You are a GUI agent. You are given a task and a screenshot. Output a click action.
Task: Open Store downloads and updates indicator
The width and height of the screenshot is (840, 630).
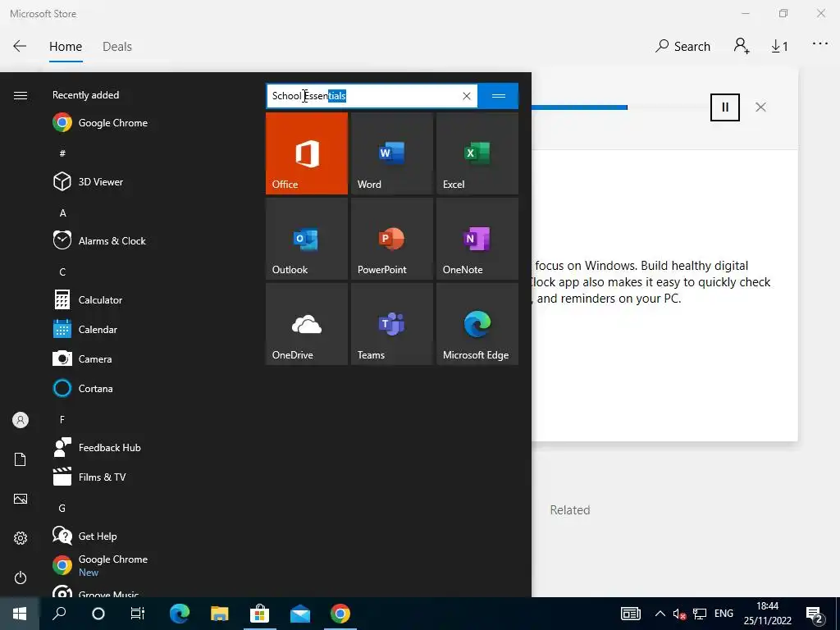coord(779,47)
